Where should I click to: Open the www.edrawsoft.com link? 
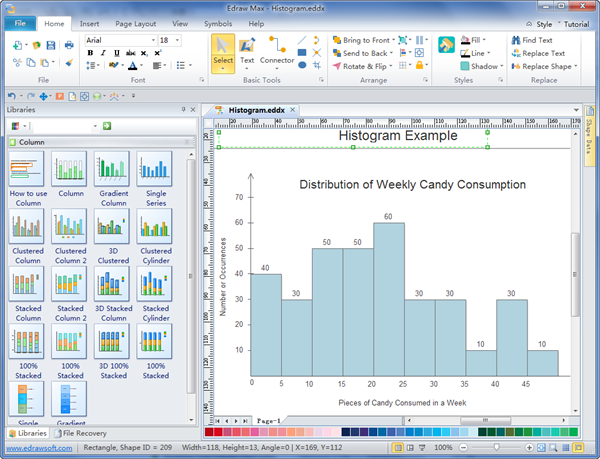tap(39, 447)
